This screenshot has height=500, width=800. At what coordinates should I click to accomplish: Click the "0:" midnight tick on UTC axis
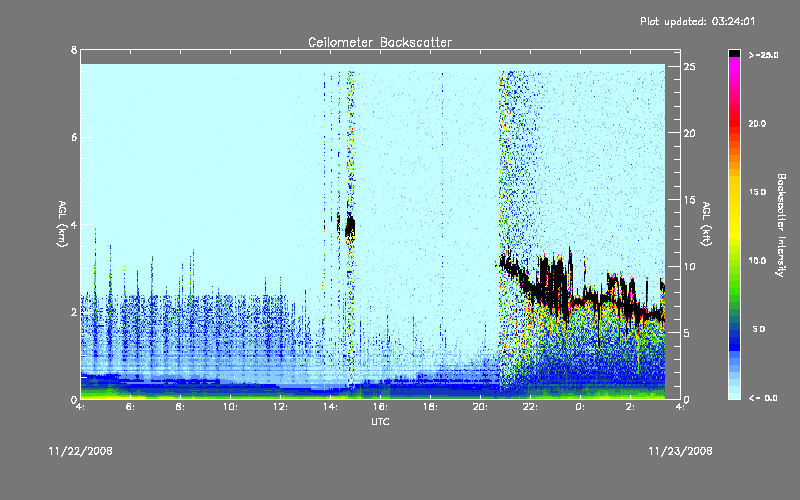tap(580, 407)
